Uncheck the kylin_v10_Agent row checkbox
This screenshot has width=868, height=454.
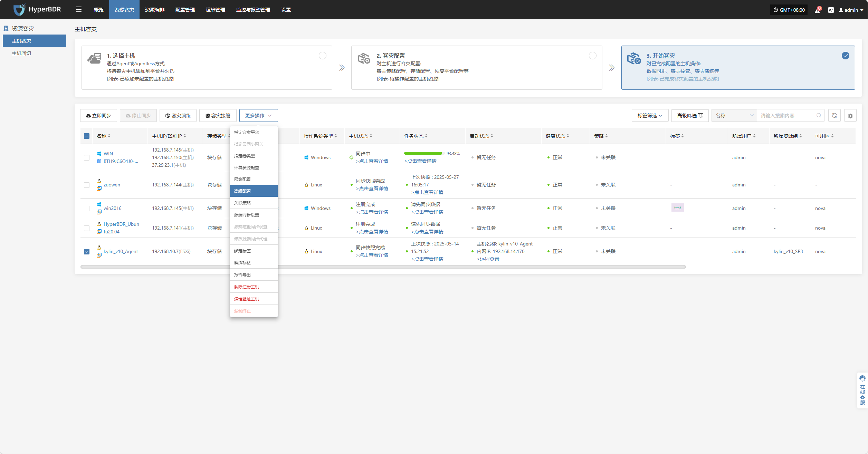(87, 252)
